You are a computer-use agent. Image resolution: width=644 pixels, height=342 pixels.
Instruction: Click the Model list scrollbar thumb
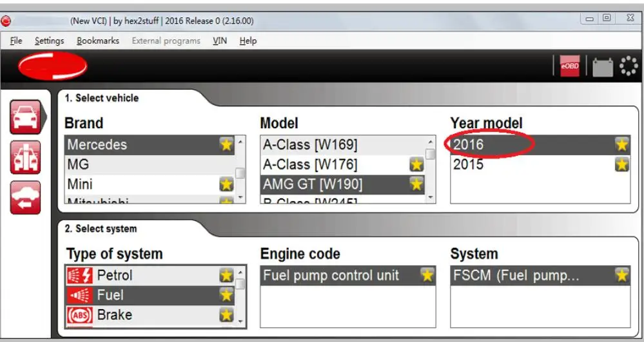coord(430,155)
